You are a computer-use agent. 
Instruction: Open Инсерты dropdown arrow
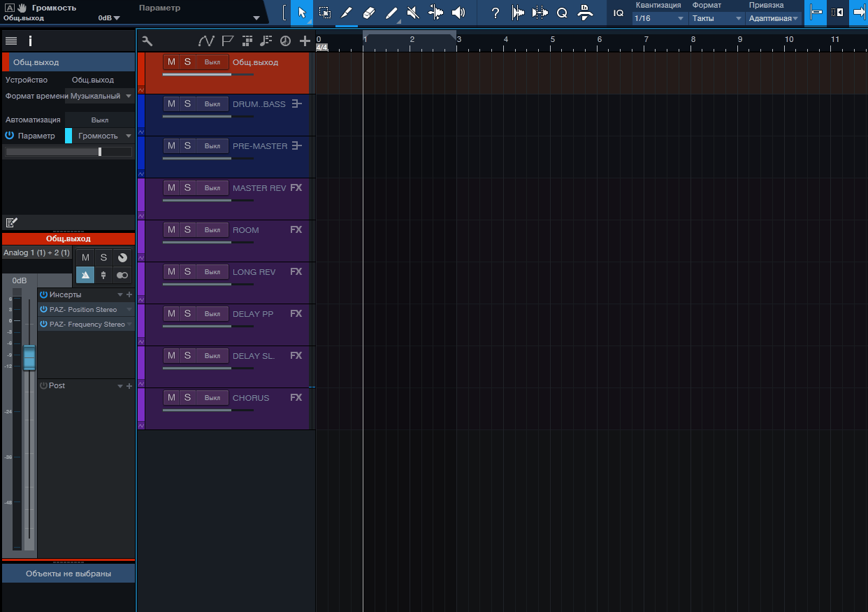(120, 295)
